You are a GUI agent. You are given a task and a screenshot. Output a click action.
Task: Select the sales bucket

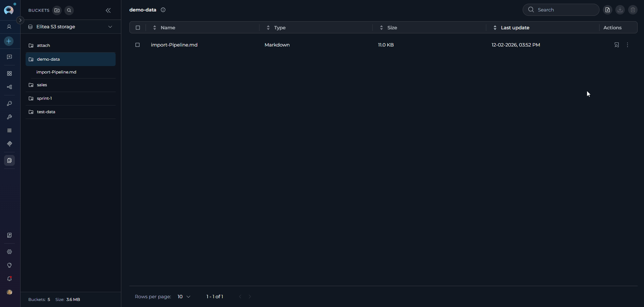point(70,85)
